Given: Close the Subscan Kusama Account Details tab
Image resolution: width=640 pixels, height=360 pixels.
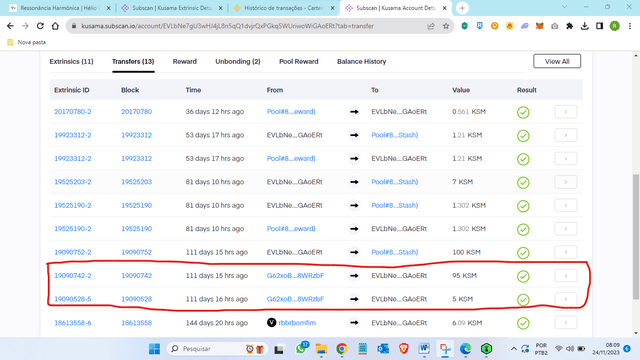Looking at the screenshot, I should pyautogui.click(x=444, y=8).
